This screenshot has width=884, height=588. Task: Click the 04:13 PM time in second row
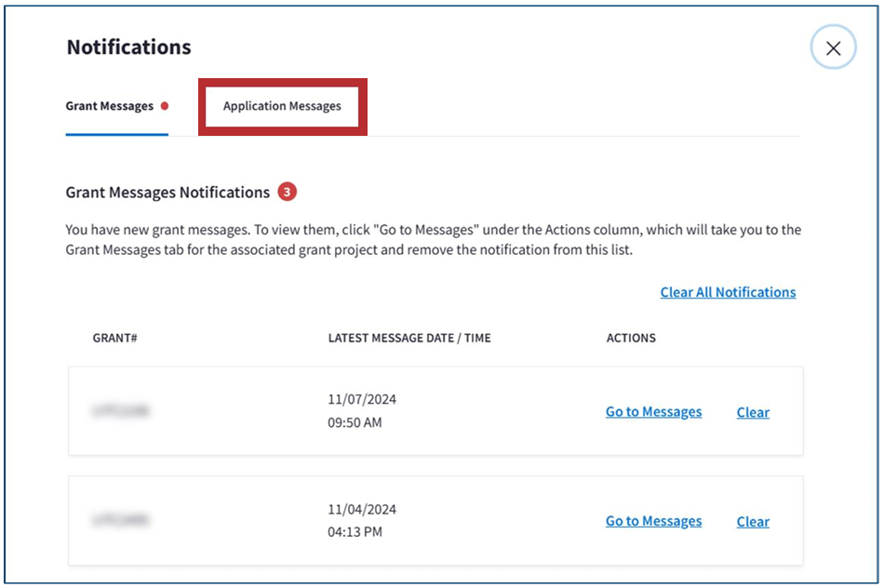[355, 532]
